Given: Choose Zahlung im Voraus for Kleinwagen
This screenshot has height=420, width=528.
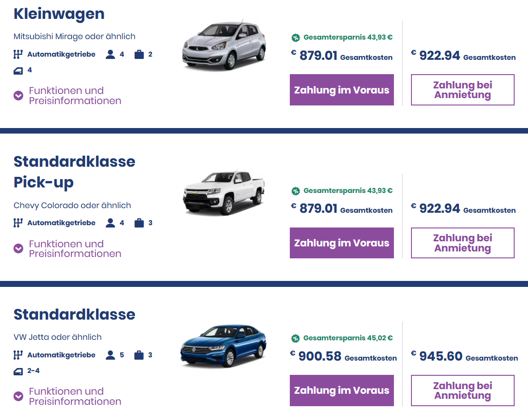Looking at the screenshot, I should (x=342, y=90).
